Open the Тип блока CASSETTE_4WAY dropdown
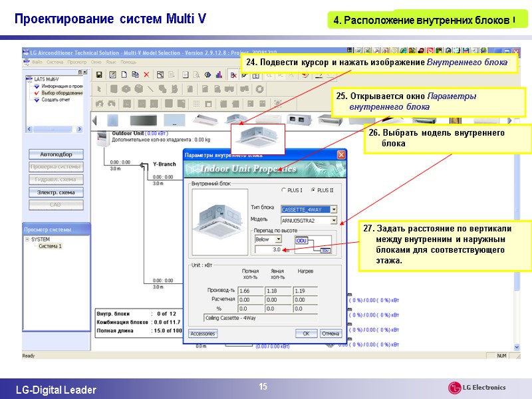The height and width of the screenshot is (399, 532). tap(334, 209)
